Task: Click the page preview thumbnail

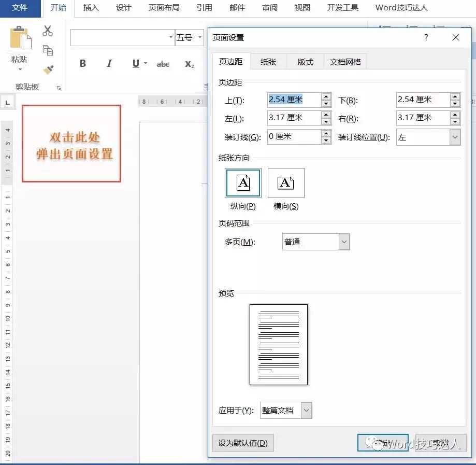Action: coord(279,345)
